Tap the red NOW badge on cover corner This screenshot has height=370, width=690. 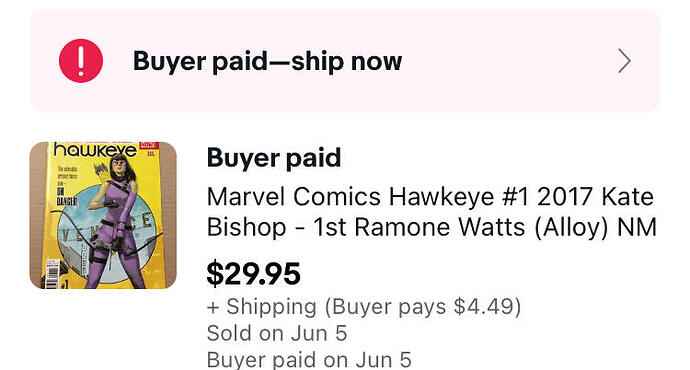(149, 145)
